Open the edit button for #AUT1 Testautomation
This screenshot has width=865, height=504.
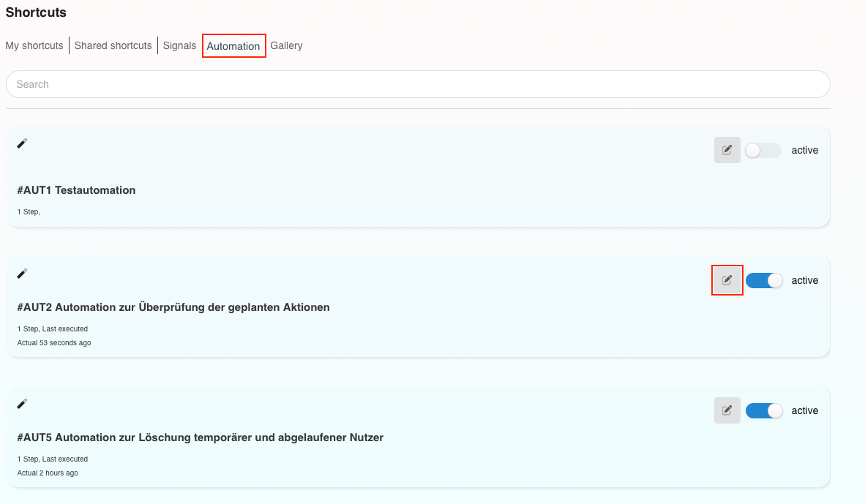727,150
